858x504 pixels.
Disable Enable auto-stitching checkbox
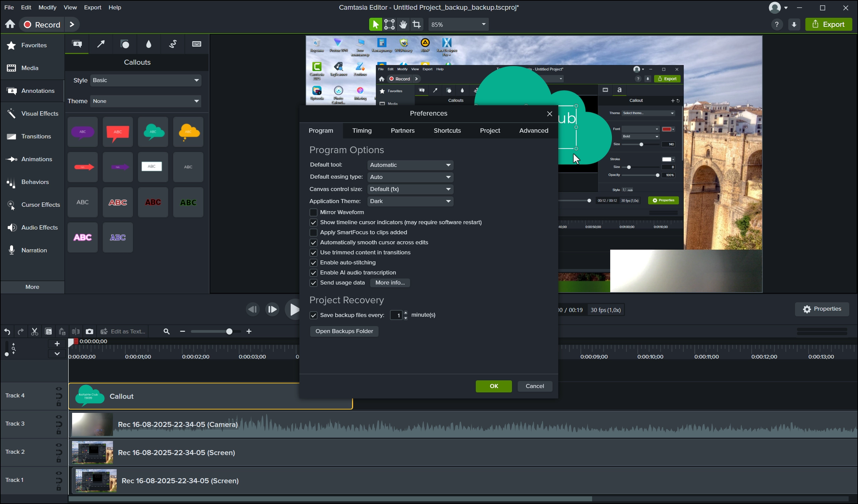[313, 263]
